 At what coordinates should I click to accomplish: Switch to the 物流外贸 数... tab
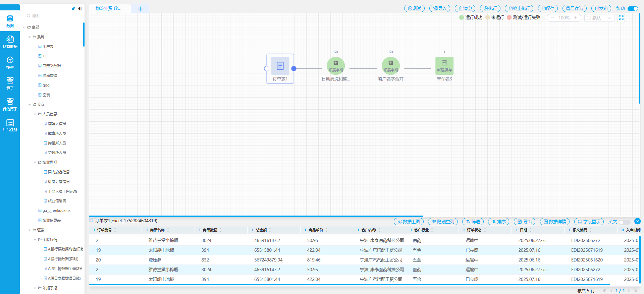(108, 9)
